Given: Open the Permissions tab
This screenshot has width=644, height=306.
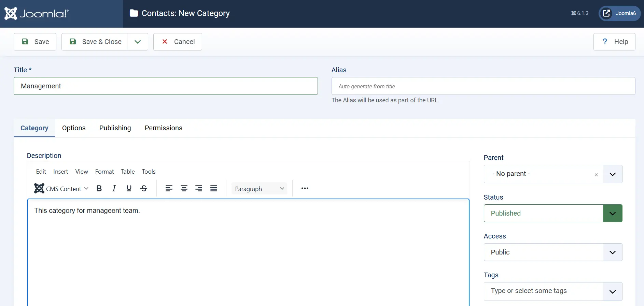Looking at the screenshot, I should [x=164, y=128].
